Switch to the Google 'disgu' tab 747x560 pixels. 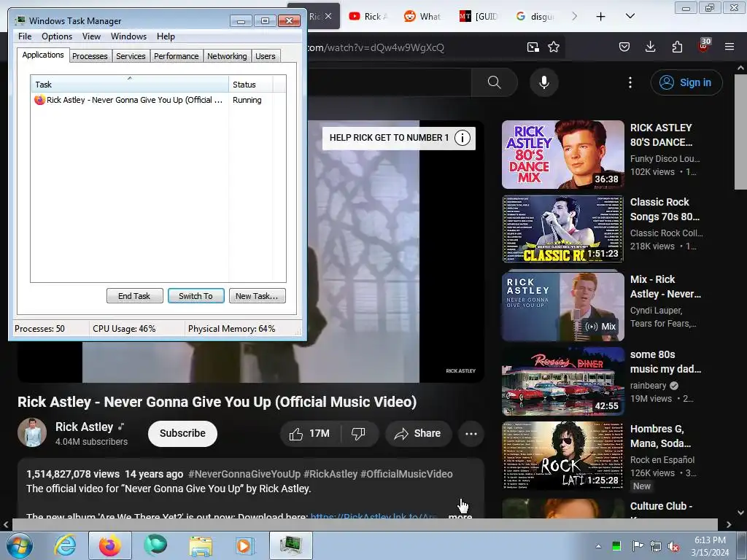click(535, 16)
